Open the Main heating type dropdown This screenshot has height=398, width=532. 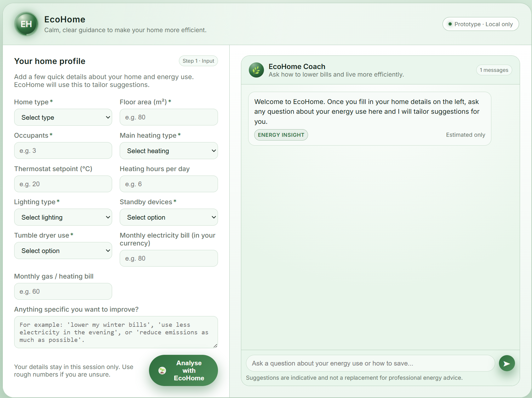coord(169,151)
